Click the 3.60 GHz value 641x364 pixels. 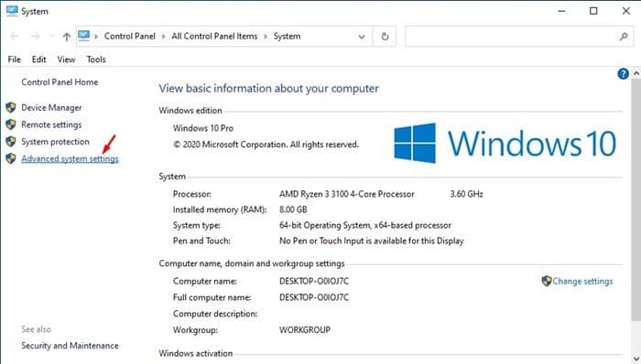coord(466,194)
